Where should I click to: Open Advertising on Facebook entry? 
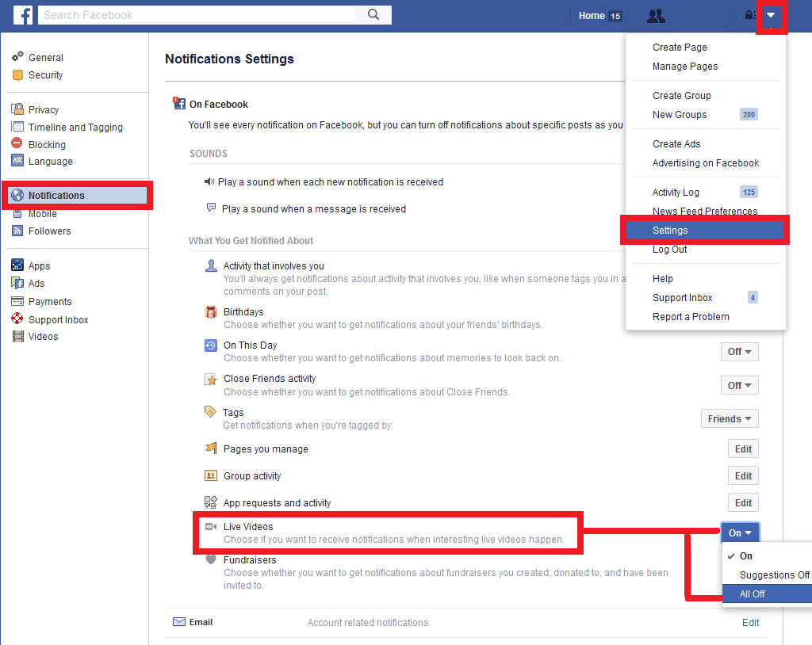pyautogui.click(x=705, y=163)
